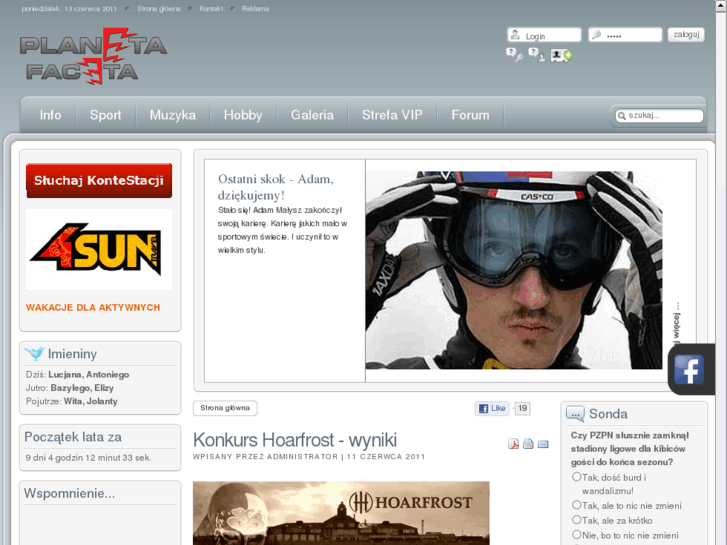Screen dimensions: 727x545
Task: Click the 'Wspomnienie...' heading
Action: (69, 493)
